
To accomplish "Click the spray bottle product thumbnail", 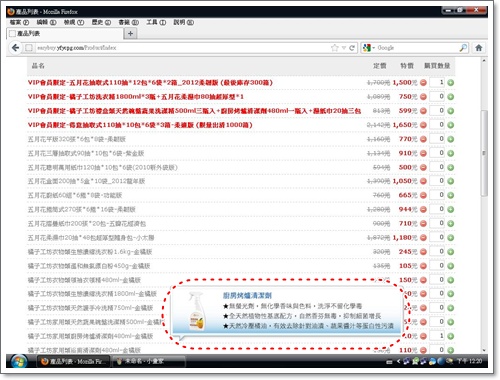I will [x=196, y=311].
